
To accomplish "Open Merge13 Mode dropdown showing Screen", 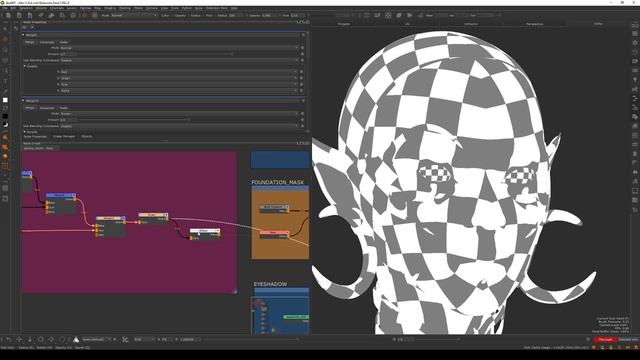I will [x=179, y=113].
